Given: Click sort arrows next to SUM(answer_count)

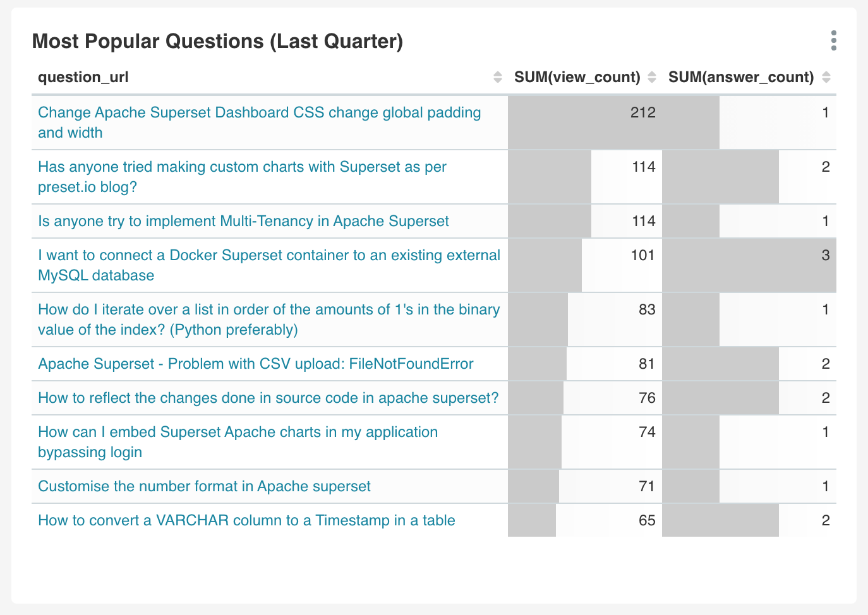Looking at the screenshot, I should [x=826, y=77].
